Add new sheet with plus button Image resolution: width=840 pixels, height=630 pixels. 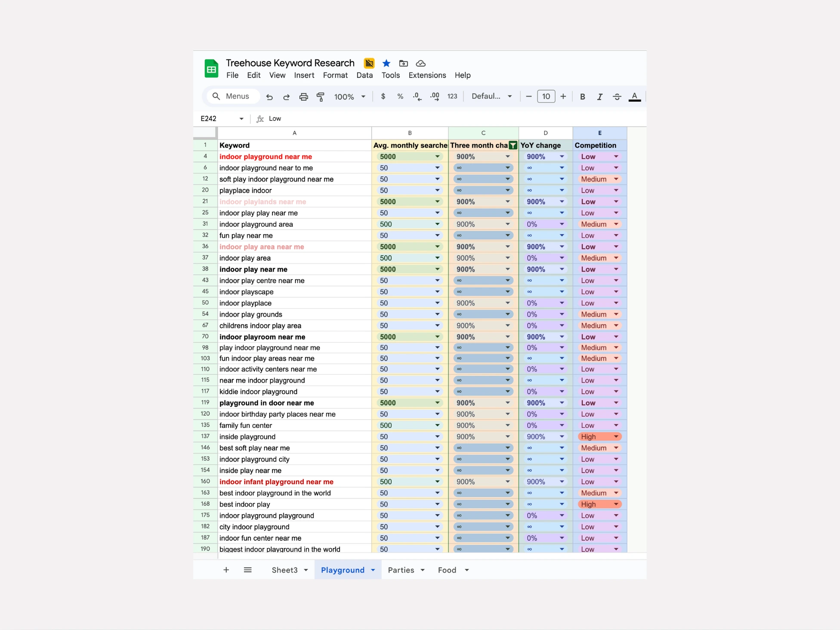[x=226, y=570]
